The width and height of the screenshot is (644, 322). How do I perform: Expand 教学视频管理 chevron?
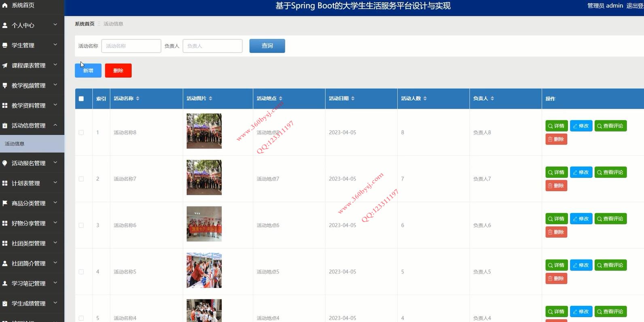click(55, 85)
